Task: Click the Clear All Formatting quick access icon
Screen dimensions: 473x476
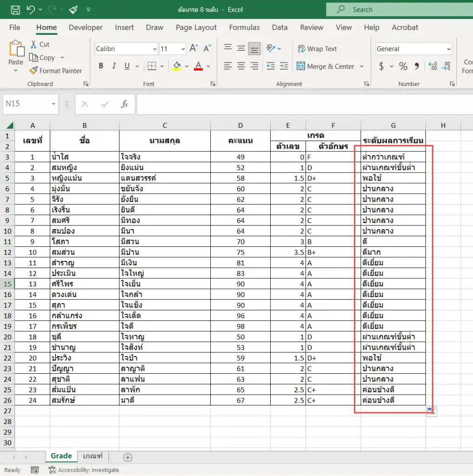Action: (x=73, y=10)
